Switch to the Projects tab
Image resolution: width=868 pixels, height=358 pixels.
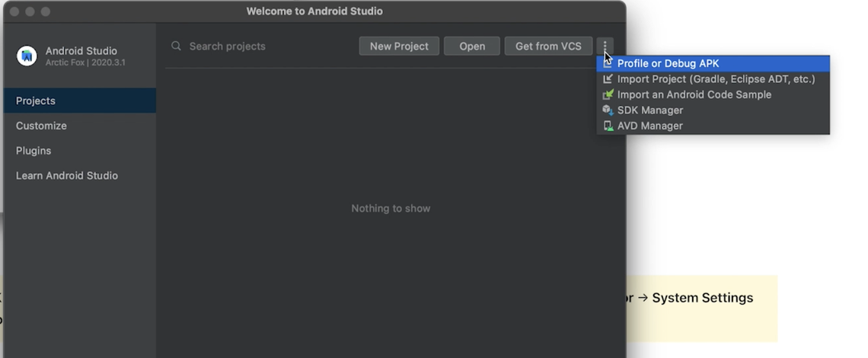(80, 101)
